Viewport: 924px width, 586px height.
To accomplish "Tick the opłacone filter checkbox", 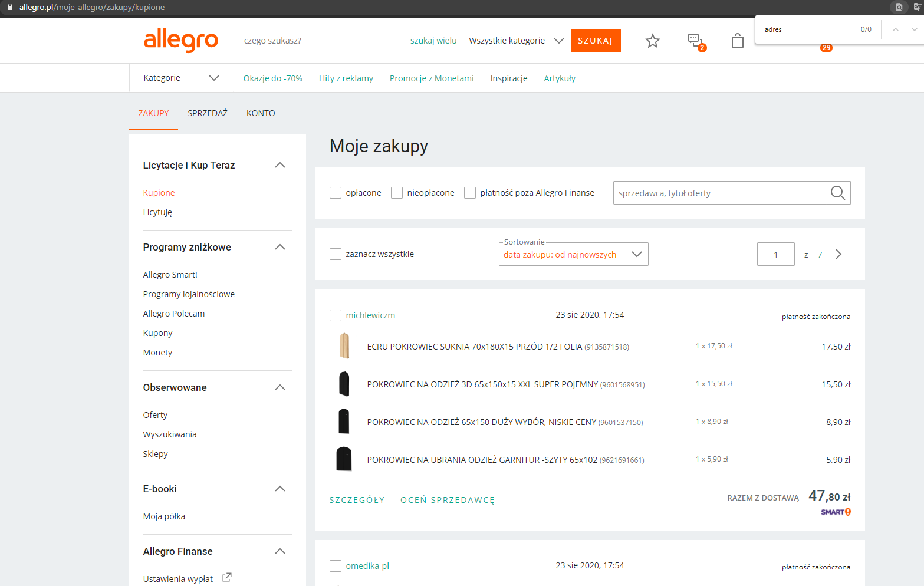I will 336,193.
